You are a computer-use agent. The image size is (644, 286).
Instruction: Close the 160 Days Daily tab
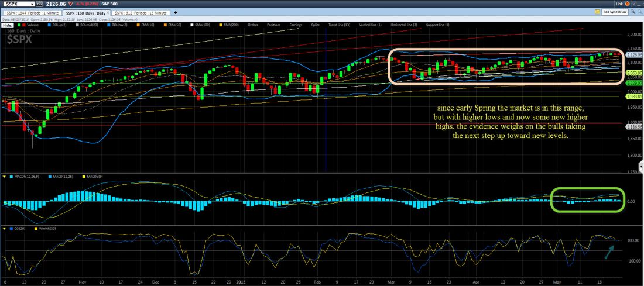109,12
